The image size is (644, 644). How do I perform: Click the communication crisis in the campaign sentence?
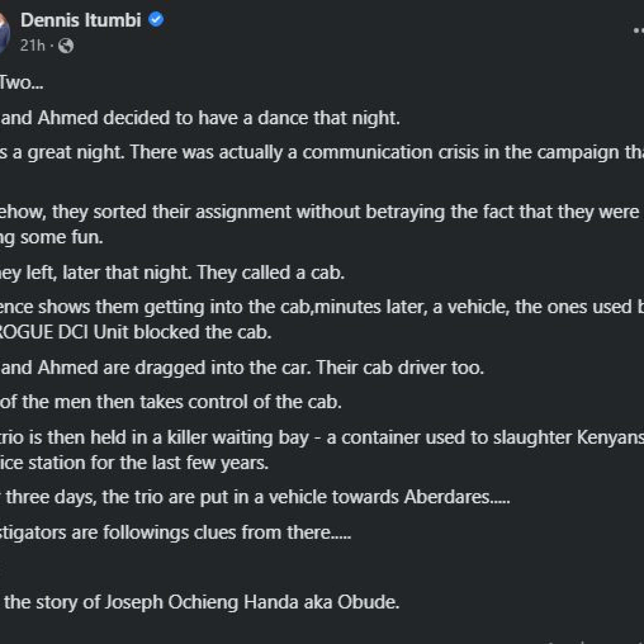[x=322, y=153]
